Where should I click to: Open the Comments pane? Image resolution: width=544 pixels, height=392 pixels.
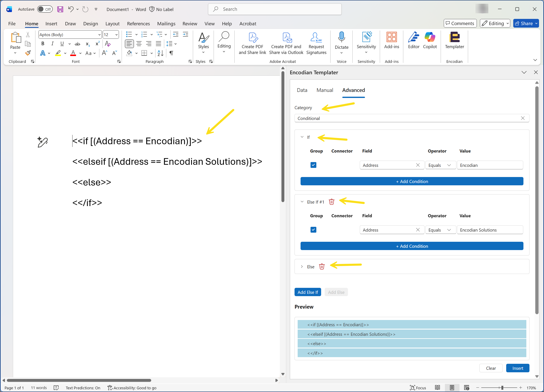pos(460,23)
